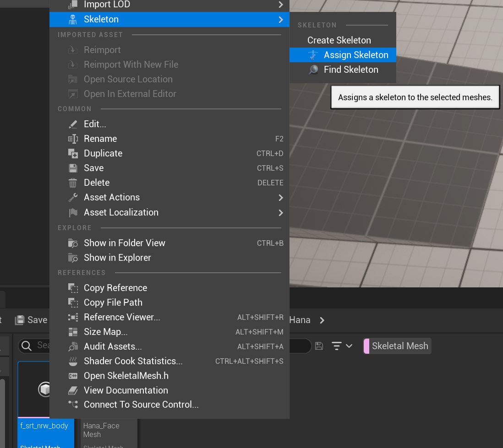Click the Shader Cook Statistics icon

pyautogui.click(x=73, y=361)
